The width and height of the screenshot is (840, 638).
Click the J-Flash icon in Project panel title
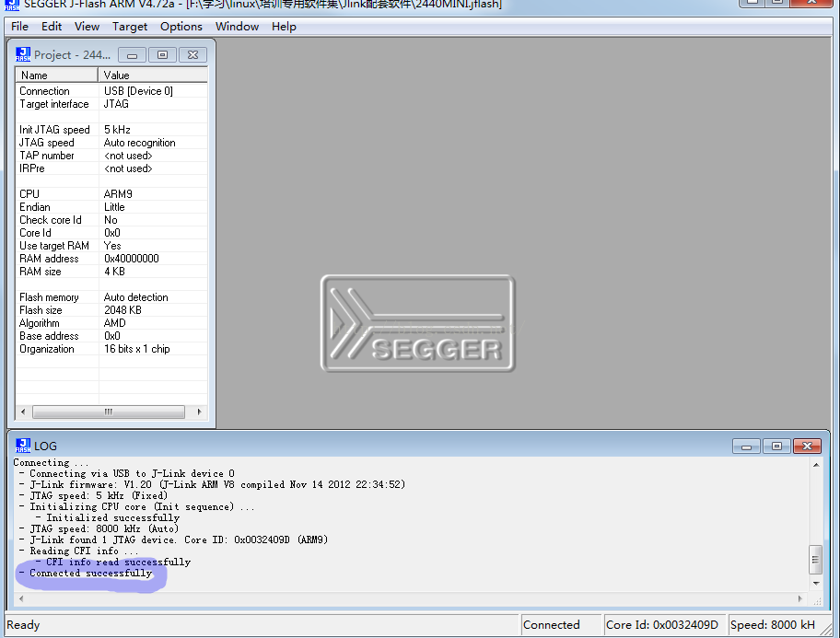[x=23, y=54]
